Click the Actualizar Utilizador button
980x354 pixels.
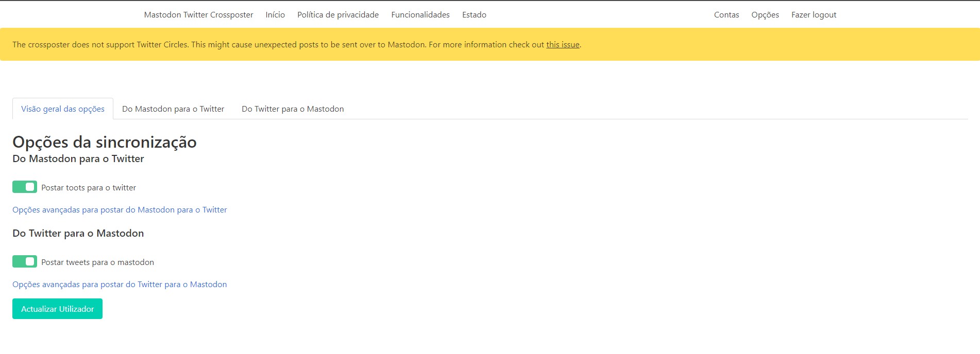click(57, 309)
